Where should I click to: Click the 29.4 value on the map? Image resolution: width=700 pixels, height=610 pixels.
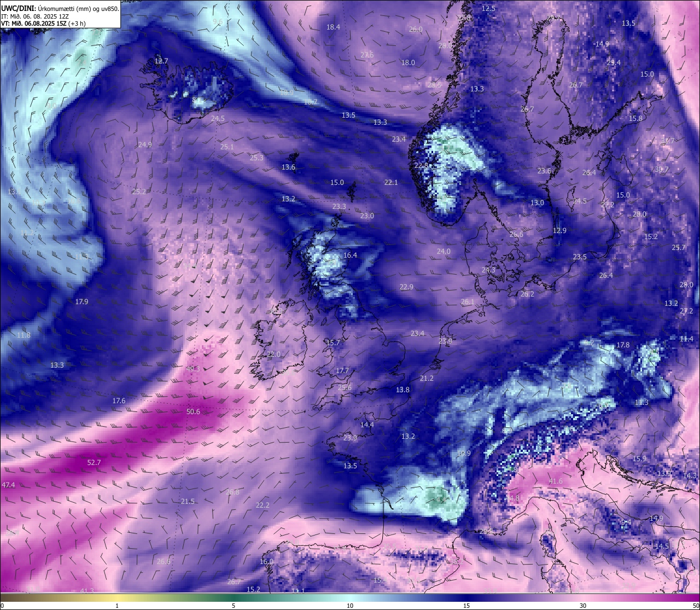[x=614, y=63]
